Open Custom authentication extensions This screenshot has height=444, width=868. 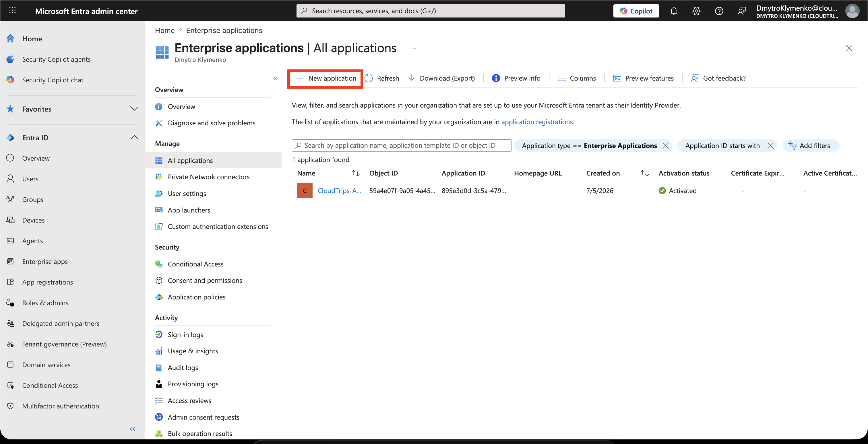tap(218, 227)
